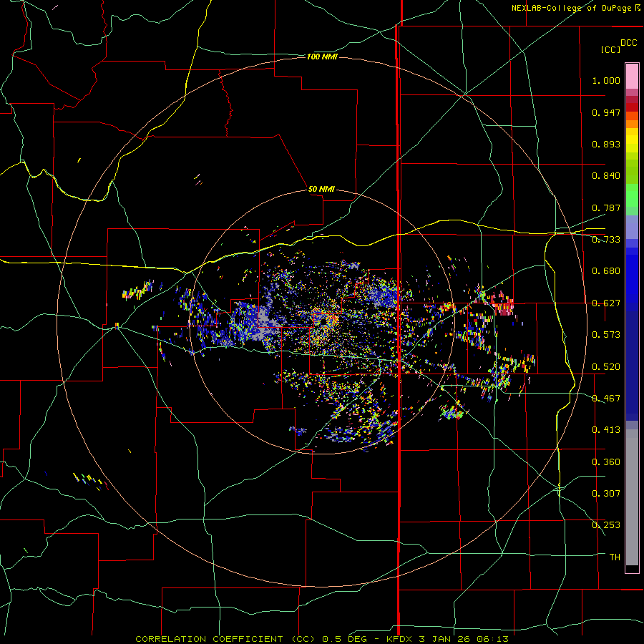Click the 50 NMI range ring label
644x644 pixels.
(321, 189)
